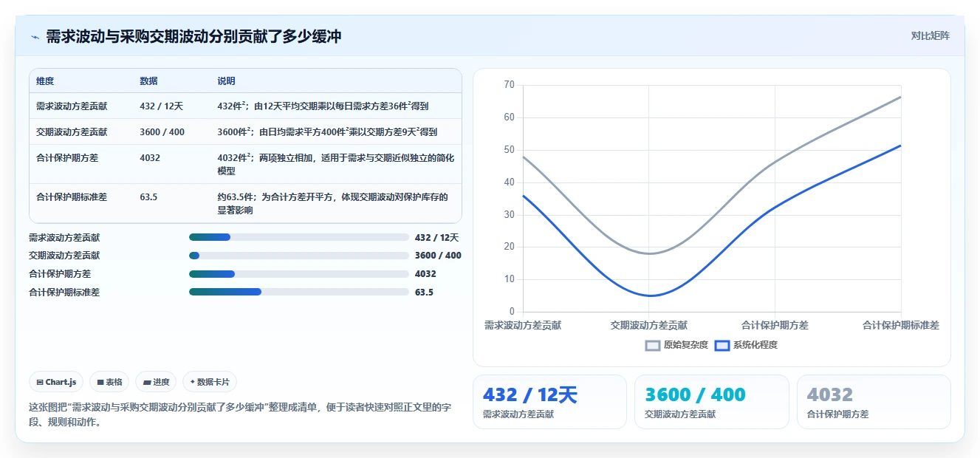Viewport: 980px width, 458px height.
Task: Toggle the 原始复杂度 legend swatch
Action: (653, 345)
